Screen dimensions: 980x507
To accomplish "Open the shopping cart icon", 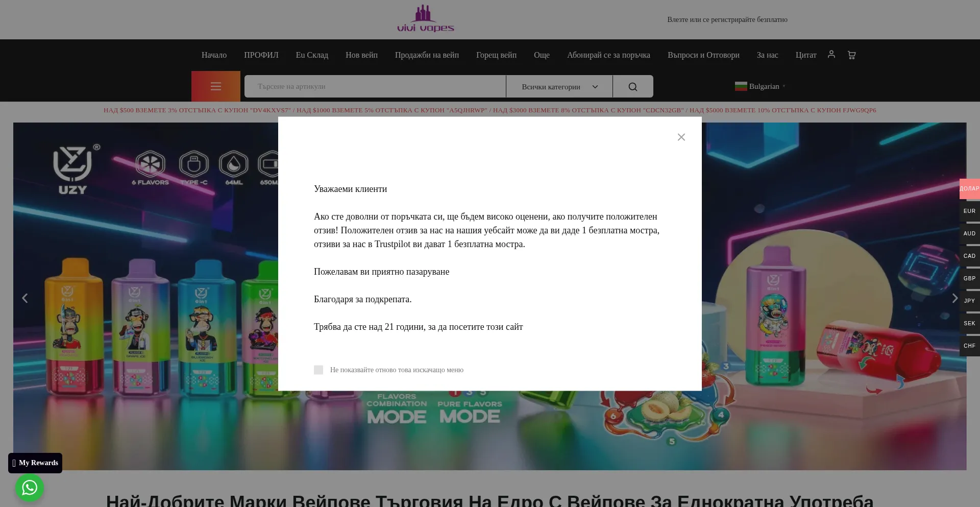I will [x=851, y=55].
